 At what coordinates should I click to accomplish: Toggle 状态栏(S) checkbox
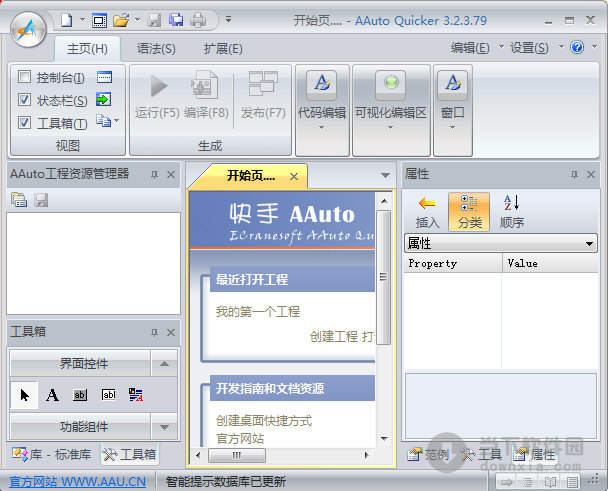tap(24, 100)
